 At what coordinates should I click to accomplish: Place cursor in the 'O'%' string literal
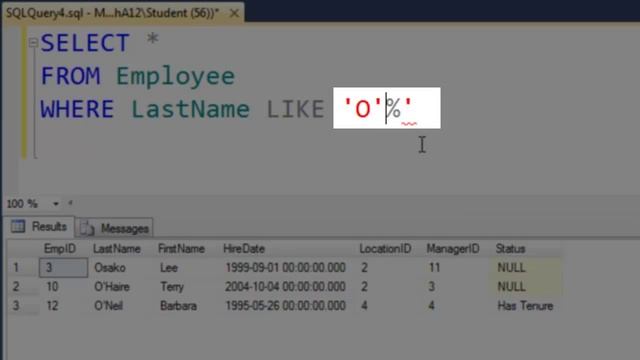point(378,108)
